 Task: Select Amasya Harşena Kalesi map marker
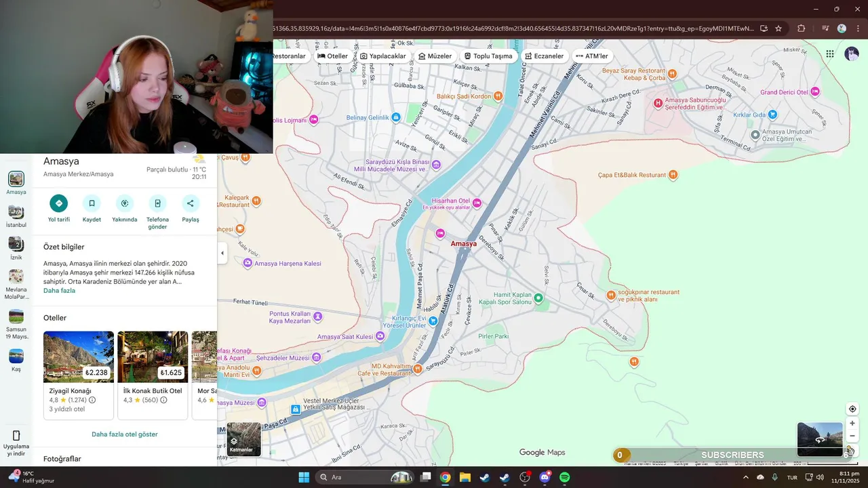[x=248, y=262]
